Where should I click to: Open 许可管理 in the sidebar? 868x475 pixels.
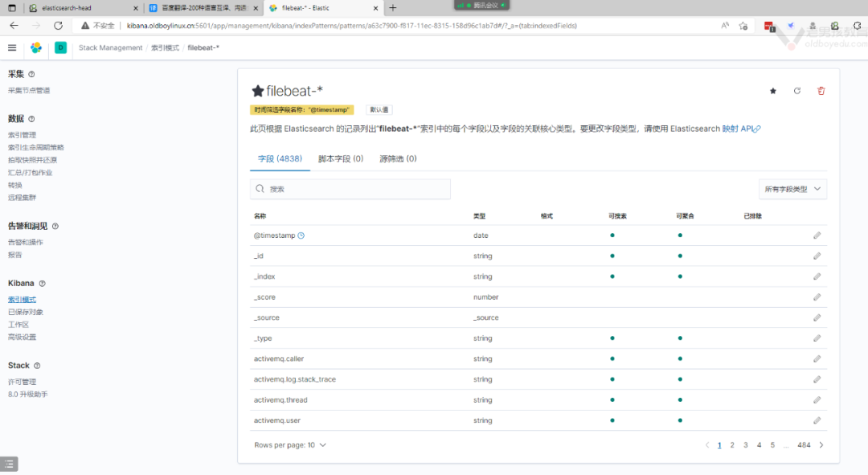23,382
